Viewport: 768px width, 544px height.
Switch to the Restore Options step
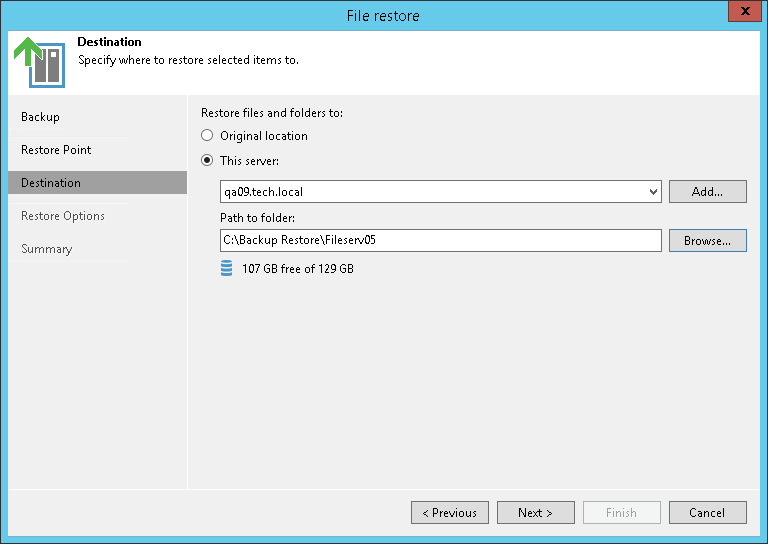(x=63, y=216)
